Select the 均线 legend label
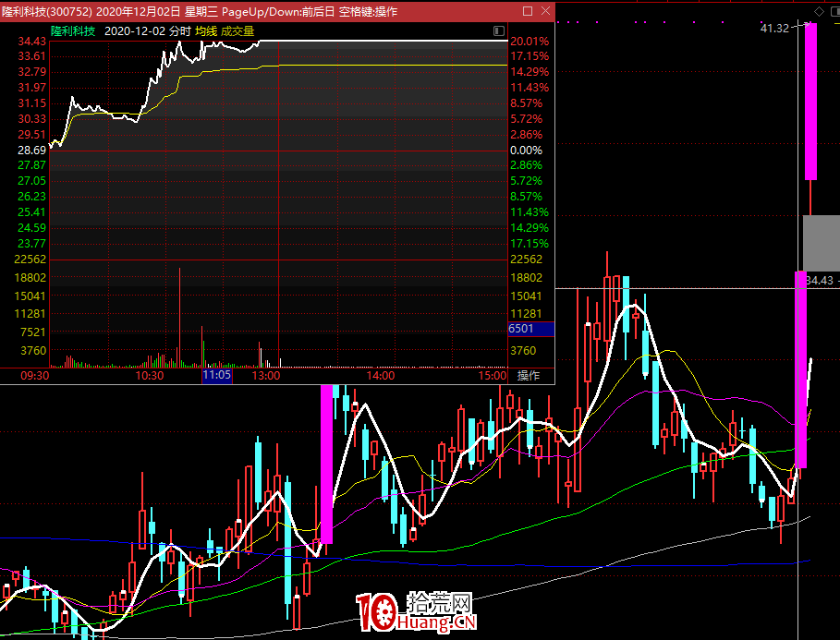The width and height of the screenshot is (840, 640). 206,31
